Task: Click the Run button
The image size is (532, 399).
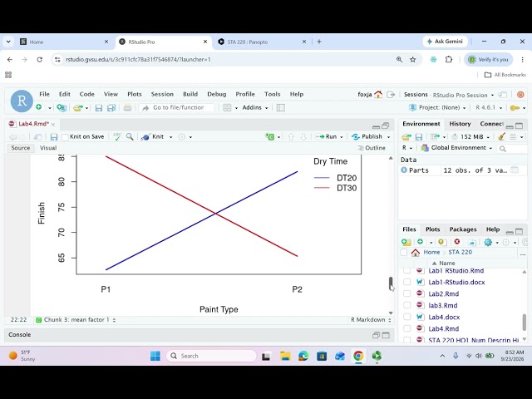Action: [x=327, y=136]
